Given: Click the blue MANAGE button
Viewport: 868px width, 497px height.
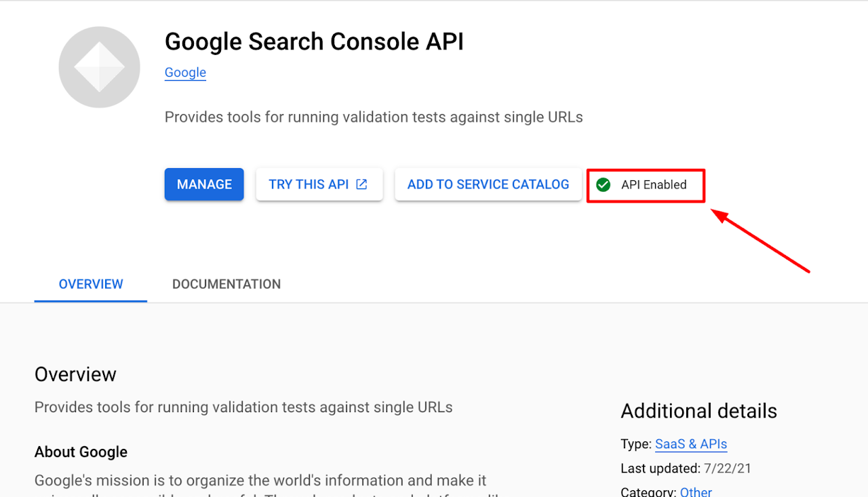Looking at the screenshot, I should [x=204, y=184].
